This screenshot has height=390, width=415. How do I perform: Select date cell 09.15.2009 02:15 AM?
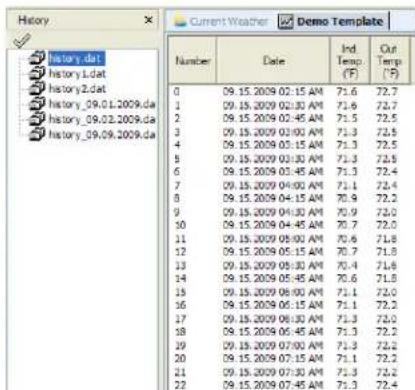273,91
